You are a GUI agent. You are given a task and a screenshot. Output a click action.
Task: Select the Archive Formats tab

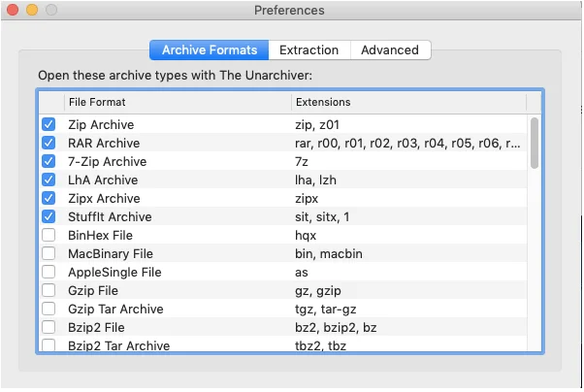210,50
